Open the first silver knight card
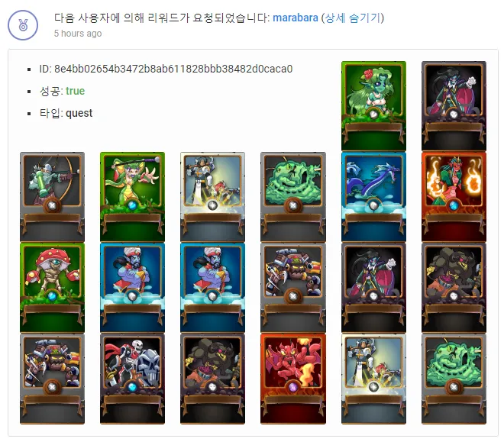 tap(212, 197)
